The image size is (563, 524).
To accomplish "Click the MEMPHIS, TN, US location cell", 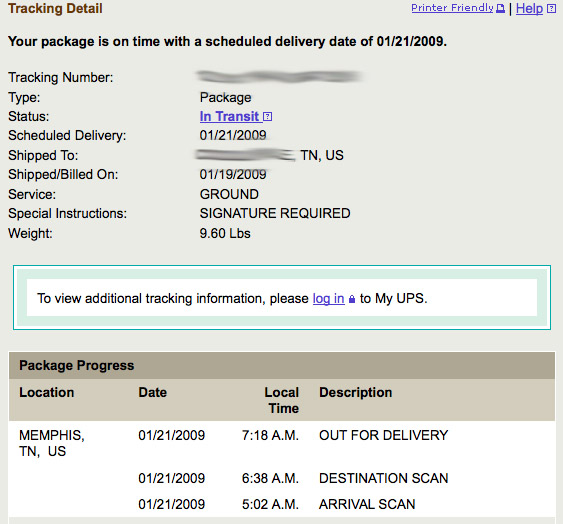I will pyautogui.click(x=52, y=443).
